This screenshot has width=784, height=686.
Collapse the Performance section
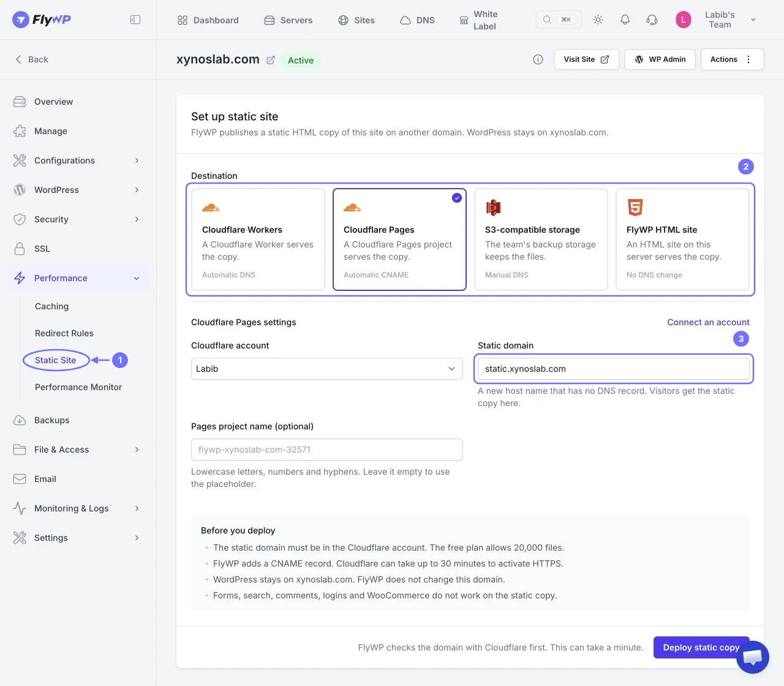pyautogui.click(x=78, y=278)
